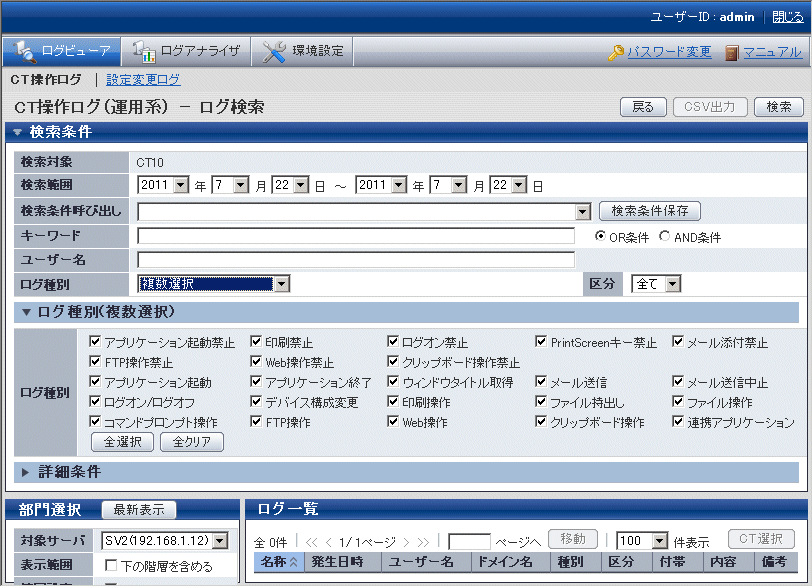Open the ログビューア tab
This screenshot has width=812, height=586.
(x=62, y=51)
